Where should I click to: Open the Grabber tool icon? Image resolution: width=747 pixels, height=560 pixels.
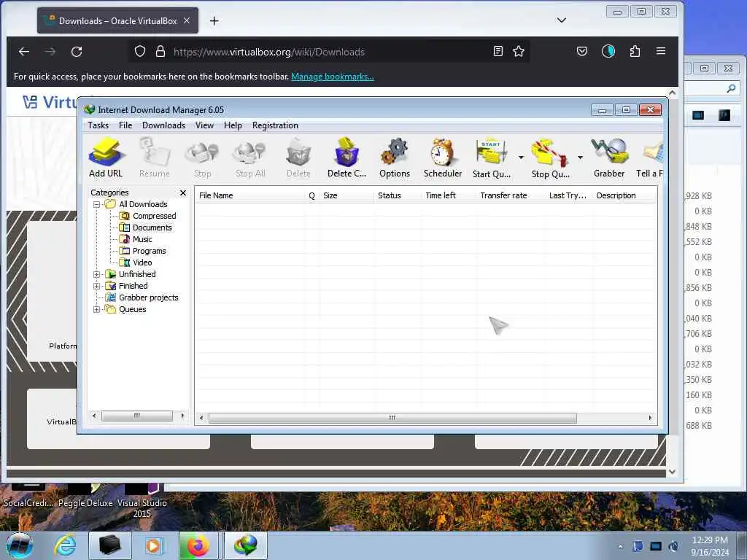point(609,157)
